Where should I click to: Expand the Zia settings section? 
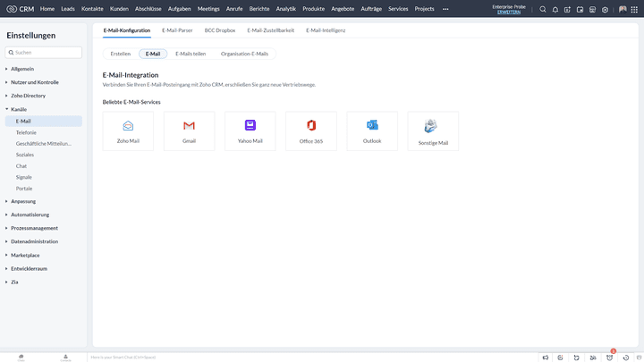point(14,282)
